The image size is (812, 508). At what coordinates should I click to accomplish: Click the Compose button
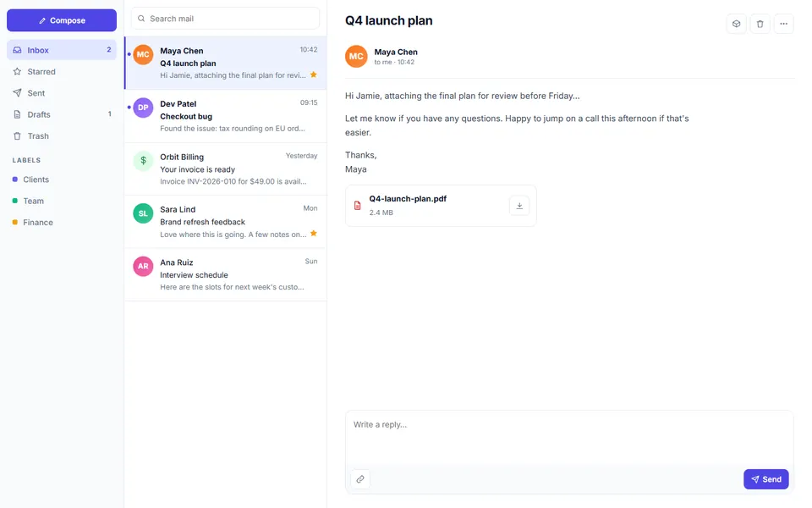62,20
